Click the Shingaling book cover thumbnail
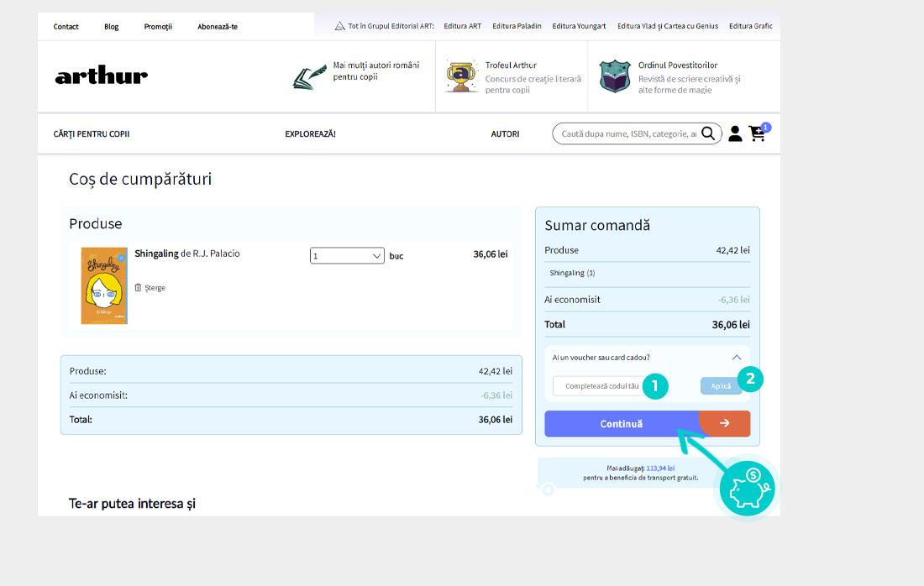924x586 pixels. [104, 285]
